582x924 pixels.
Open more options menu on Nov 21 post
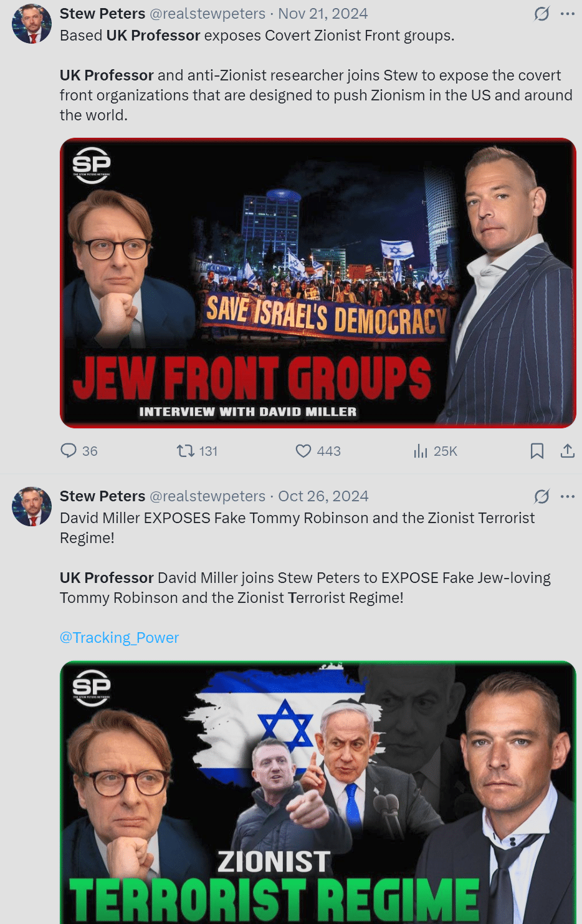(568, 14)
